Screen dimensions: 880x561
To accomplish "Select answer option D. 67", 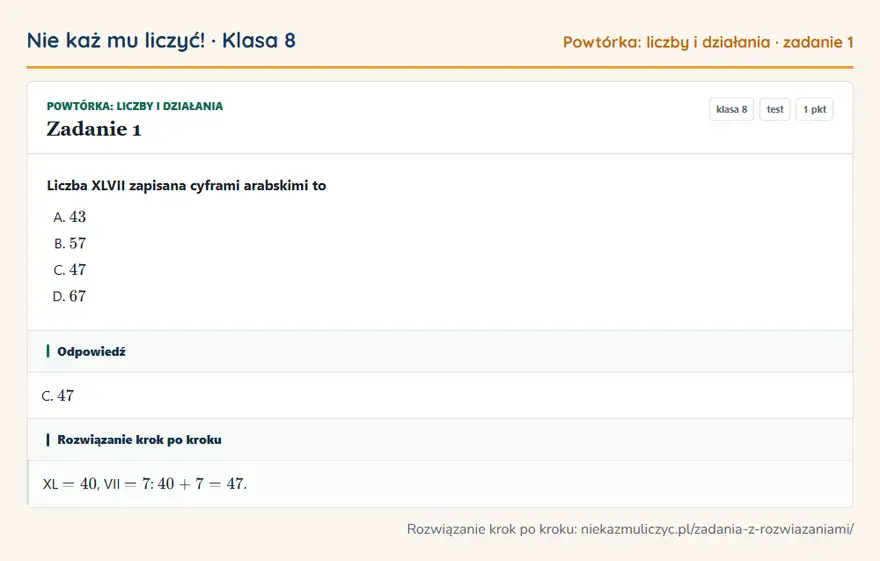I will click(70, 296).
